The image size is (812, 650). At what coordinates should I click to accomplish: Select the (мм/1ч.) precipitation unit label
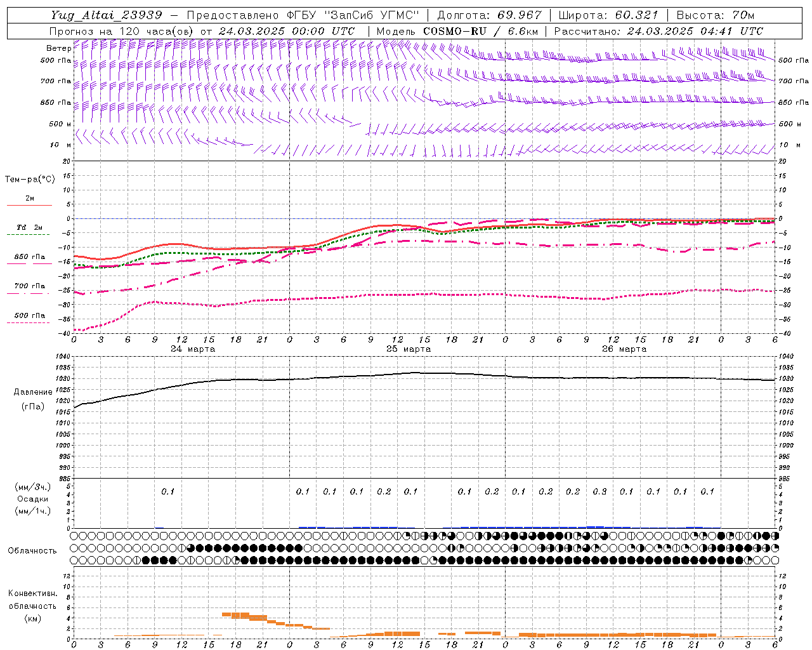tap(32, 511)
